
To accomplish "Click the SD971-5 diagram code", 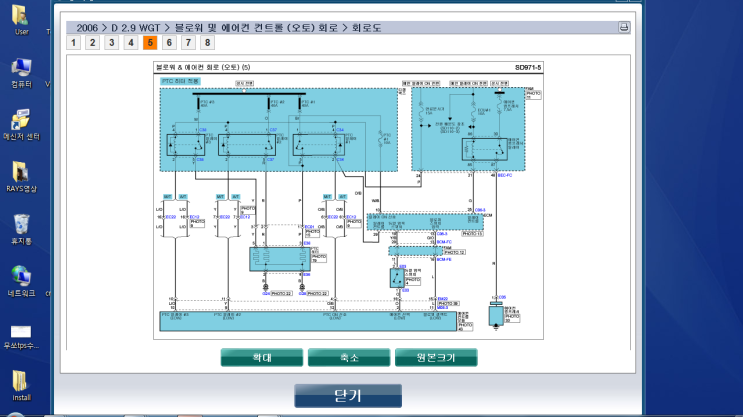I will click(x=528, y=67).
